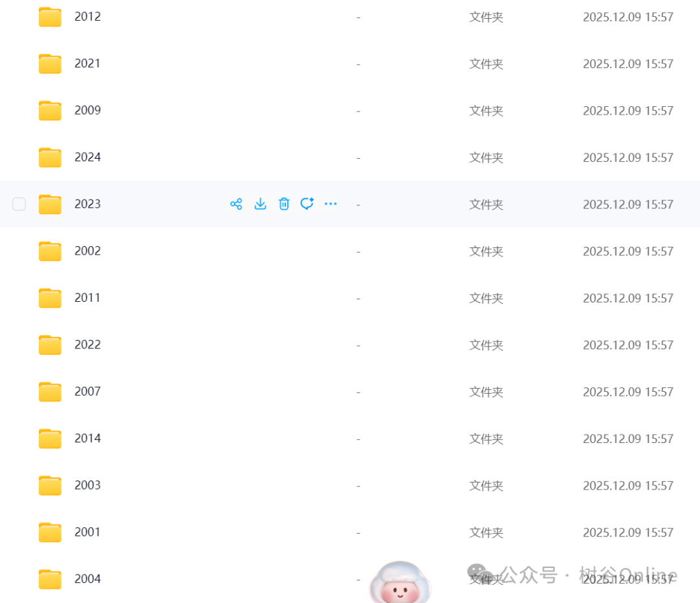
Task: Open more options for folder 2023
Action: point(331,204)
